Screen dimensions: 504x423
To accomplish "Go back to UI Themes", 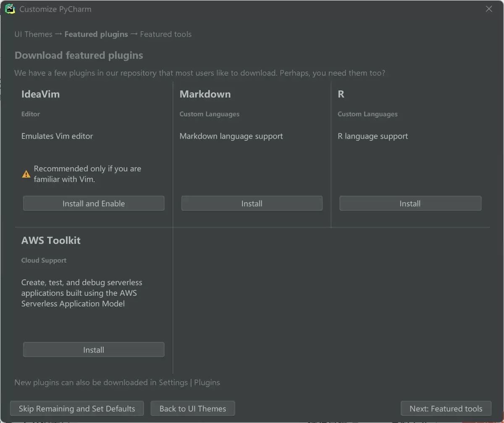I will point(193,408).
